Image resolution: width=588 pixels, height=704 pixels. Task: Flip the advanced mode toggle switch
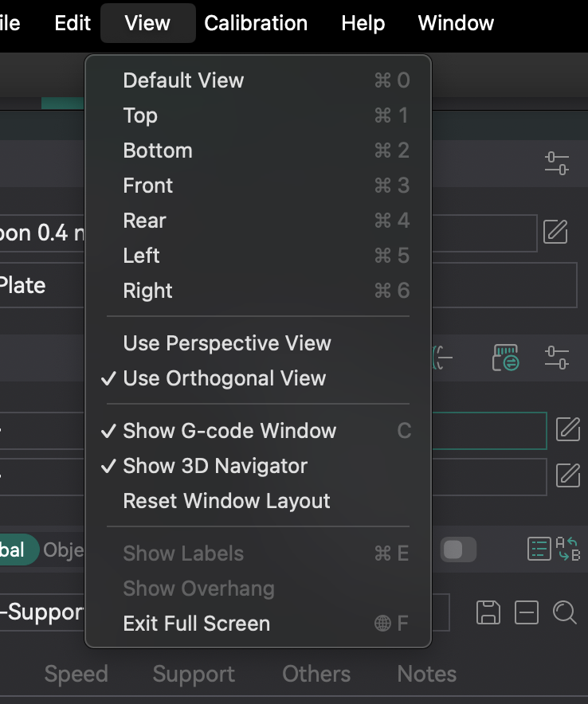459,550
